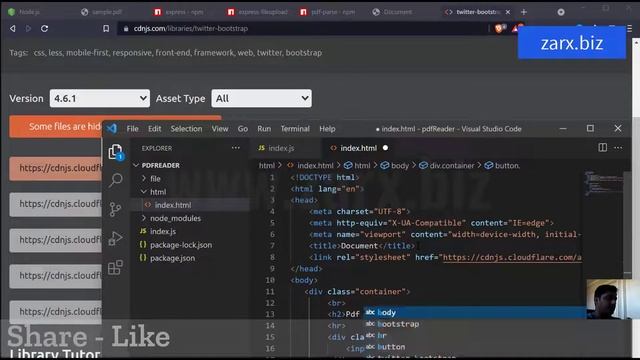Click the padlock site info icon

(126, 29)
